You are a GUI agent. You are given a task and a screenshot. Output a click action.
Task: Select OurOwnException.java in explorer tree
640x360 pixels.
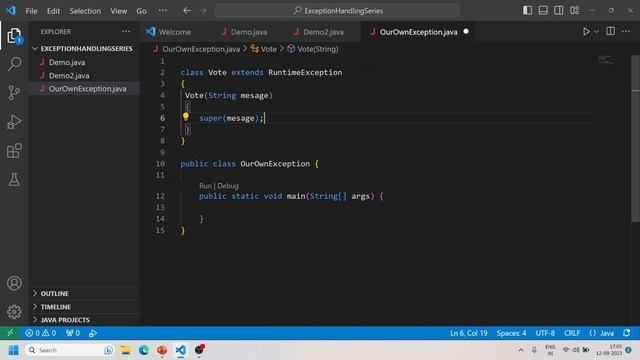tap(84, 89)
